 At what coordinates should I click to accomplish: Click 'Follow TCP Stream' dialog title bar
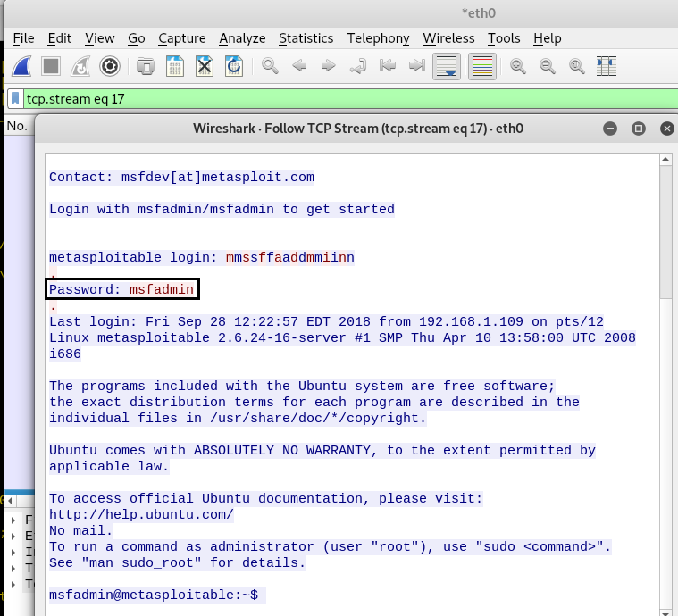coord(358,129)
